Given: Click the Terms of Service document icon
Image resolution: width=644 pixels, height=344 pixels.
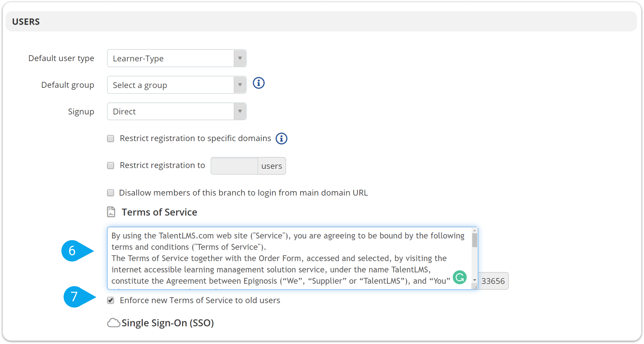Looking at the screenshot, I should (x=111, y=212).
